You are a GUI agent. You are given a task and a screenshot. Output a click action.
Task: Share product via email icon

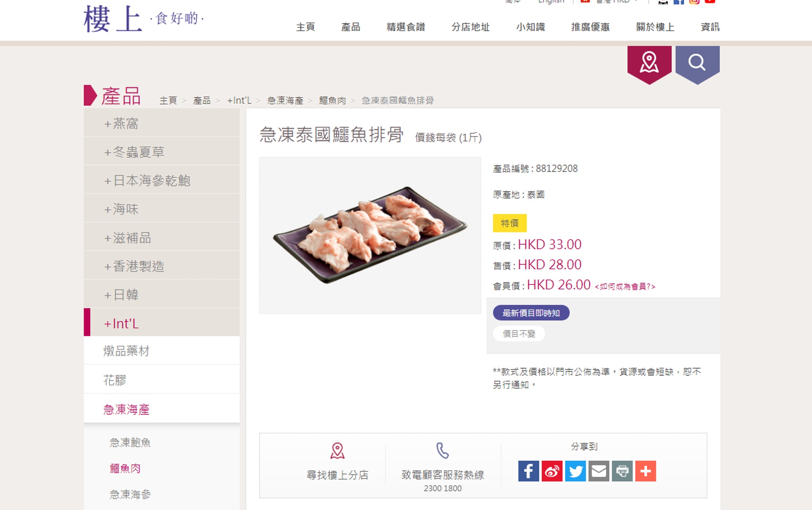[599, 471]
